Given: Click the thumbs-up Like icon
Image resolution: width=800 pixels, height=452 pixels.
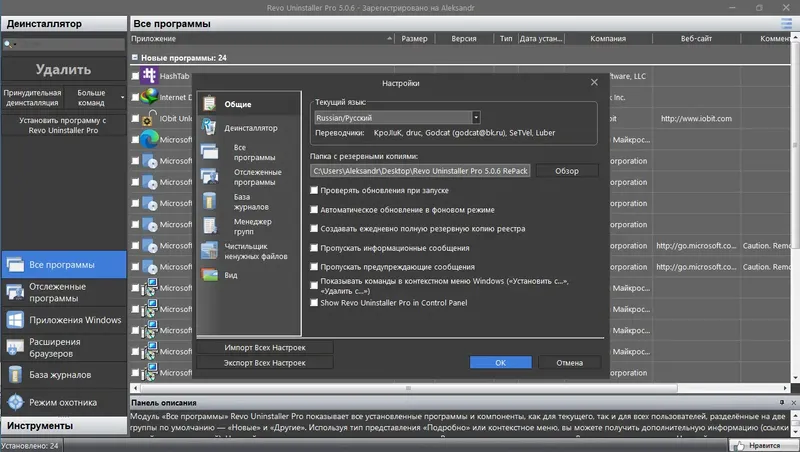Looking at the screenshot, I should tap(739, 446).
